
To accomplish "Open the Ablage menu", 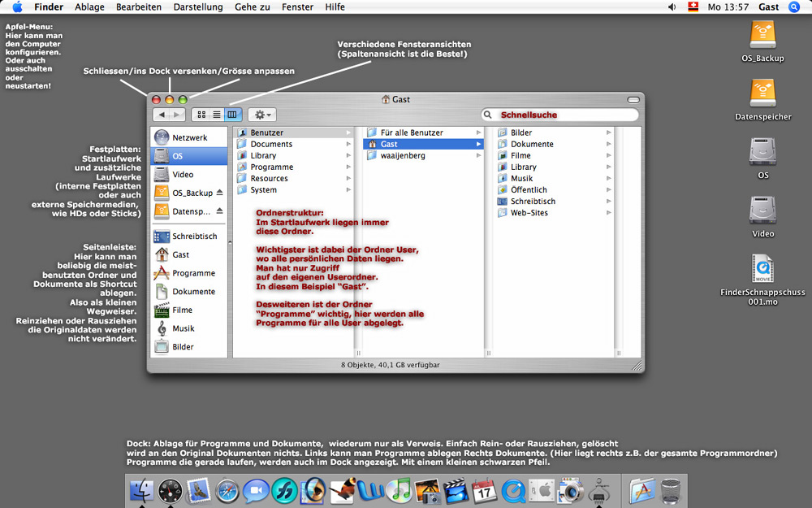I will (x=89, y=7).
